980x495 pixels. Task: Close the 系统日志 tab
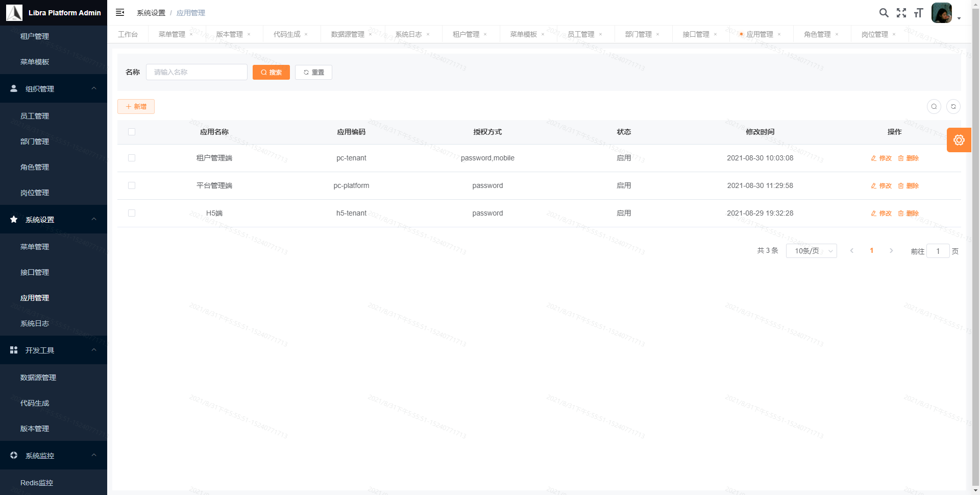(428, 35)
